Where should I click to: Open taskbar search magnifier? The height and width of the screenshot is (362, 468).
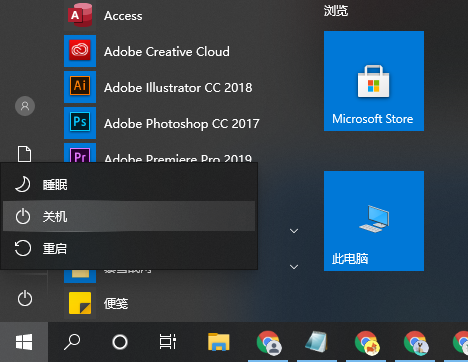coord(72,342)
